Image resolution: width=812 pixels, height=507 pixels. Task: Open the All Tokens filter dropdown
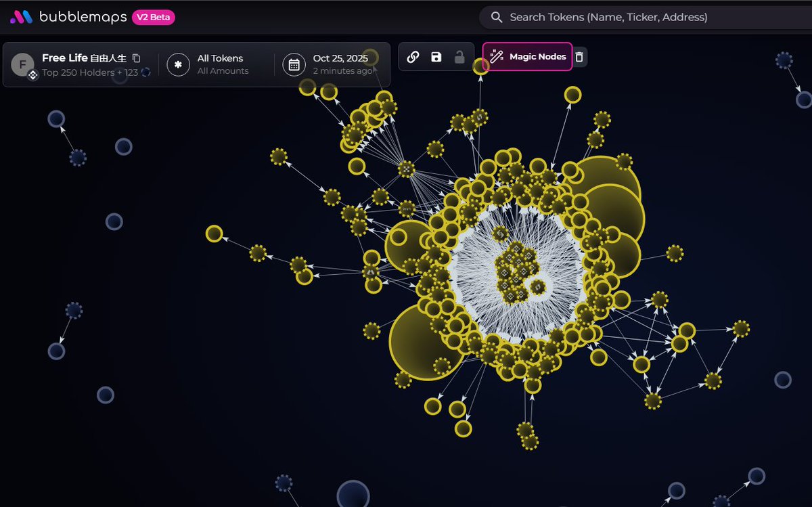[x=217, y=64]
